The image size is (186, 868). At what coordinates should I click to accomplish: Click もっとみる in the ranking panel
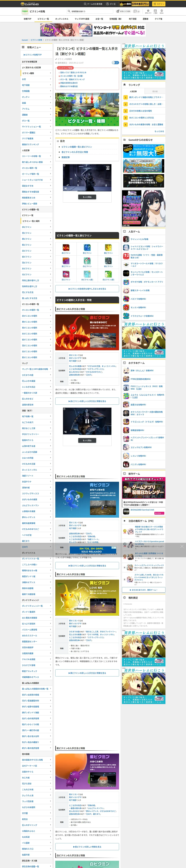click(x=159, y=131)
